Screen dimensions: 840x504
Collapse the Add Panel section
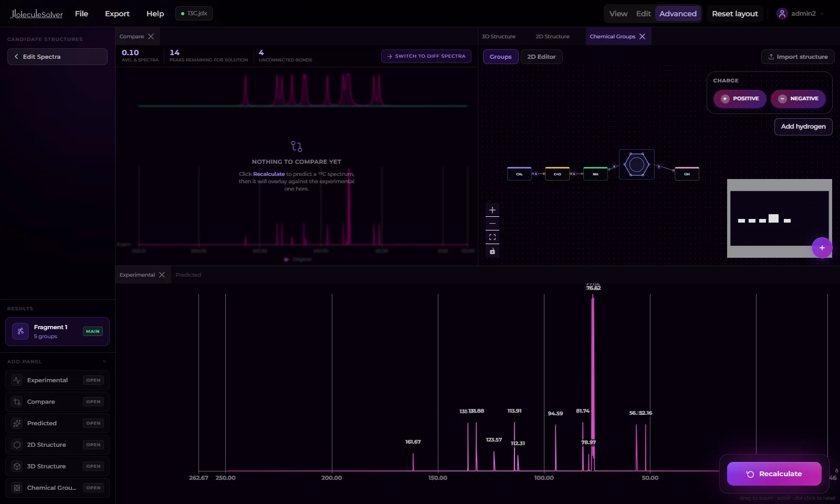point(104,361)
